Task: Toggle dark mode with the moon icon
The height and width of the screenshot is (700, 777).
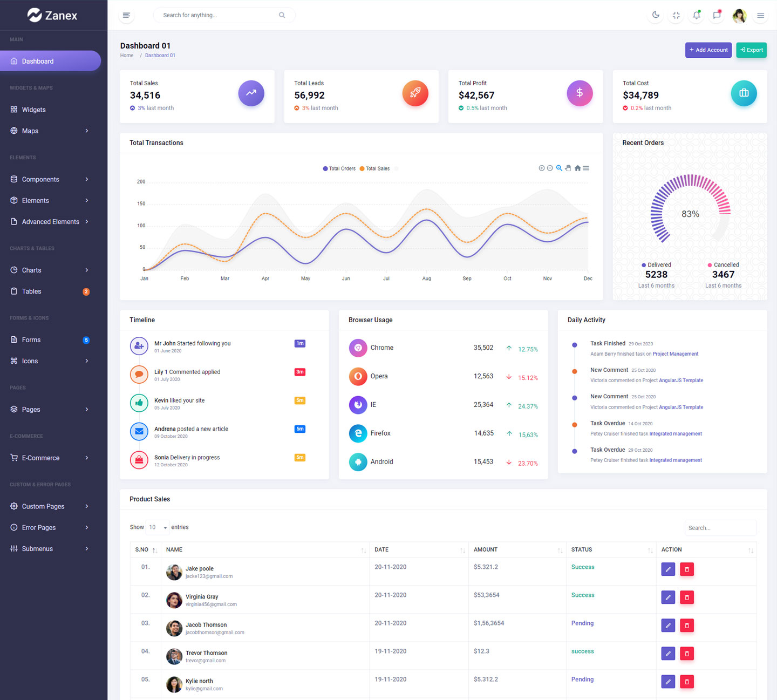Action: click(x=656, y=15)
